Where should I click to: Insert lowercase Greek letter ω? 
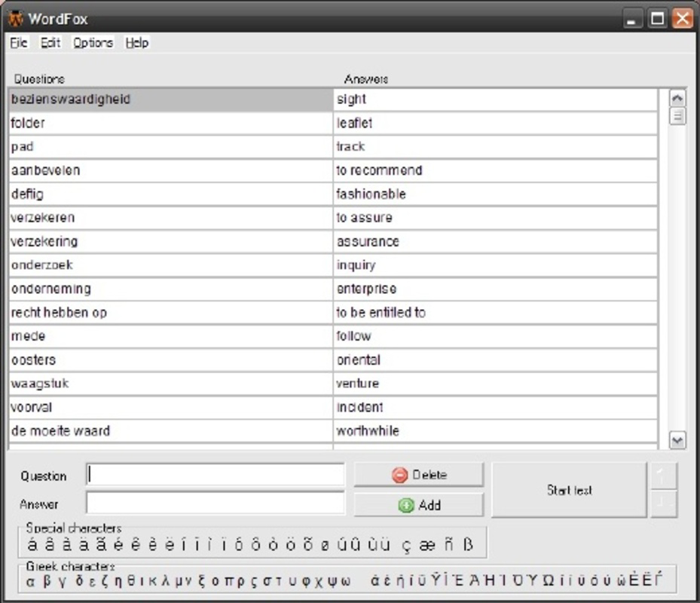pos(345,582)
